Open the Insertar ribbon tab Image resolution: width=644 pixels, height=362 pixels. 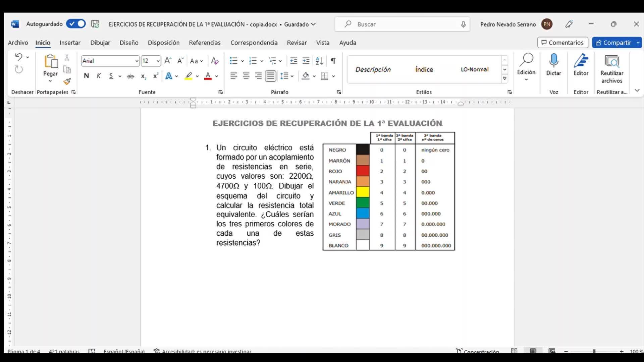tap(70, 43)
